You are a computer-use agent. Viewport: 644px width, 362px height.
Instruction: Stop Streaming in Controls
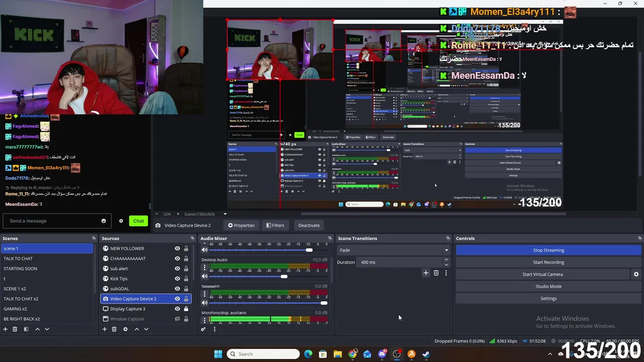pyautogui.click(x=548, y=250)
